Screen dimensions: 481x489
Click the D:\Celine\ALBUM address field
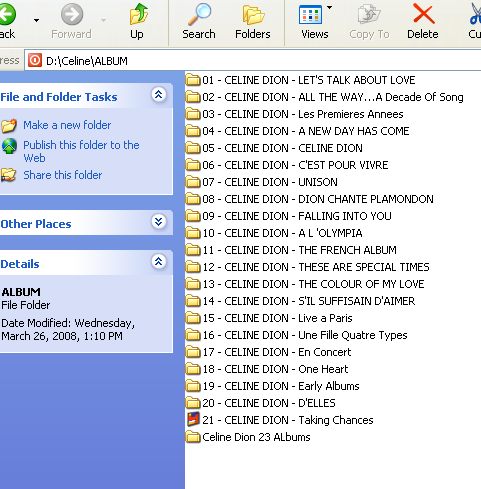click(x=253, y=61)
